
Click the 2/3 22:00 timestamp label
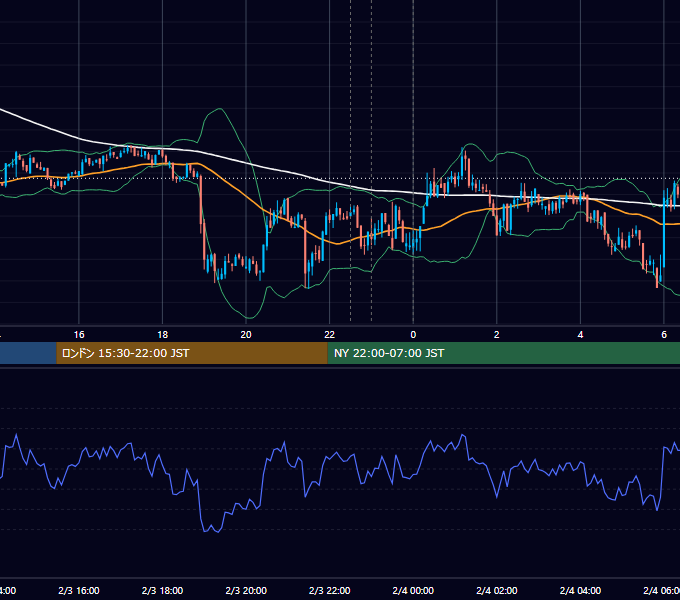coord(330,590)
